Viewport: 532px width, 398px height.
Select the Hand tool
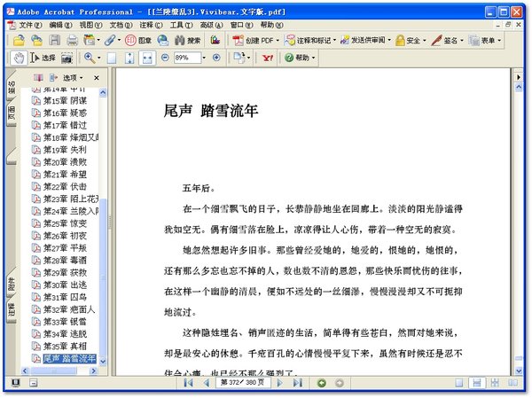(19, 58)
